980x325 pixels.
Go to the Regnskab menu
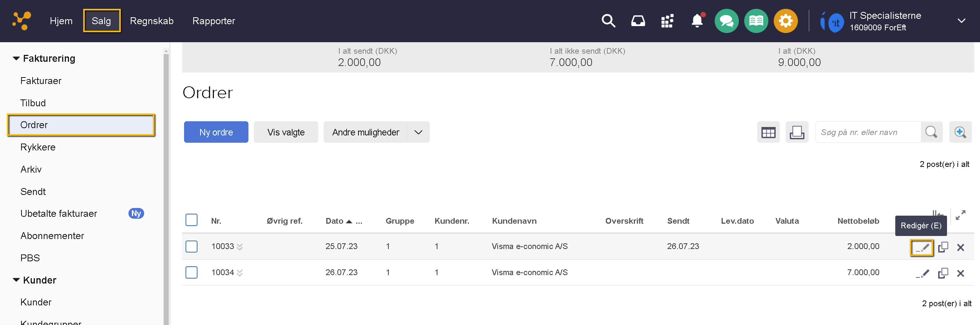point(151,21)
